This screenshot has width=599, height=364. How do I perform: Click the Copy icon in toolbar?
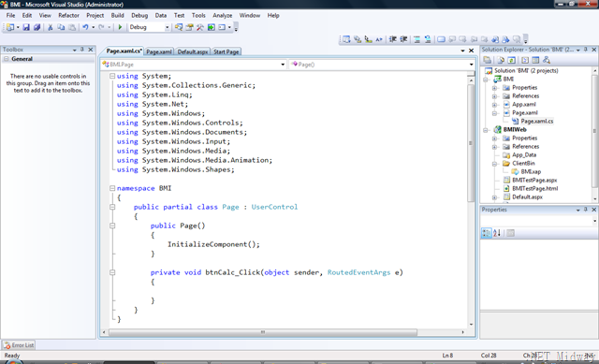click(x=61, y=27)
